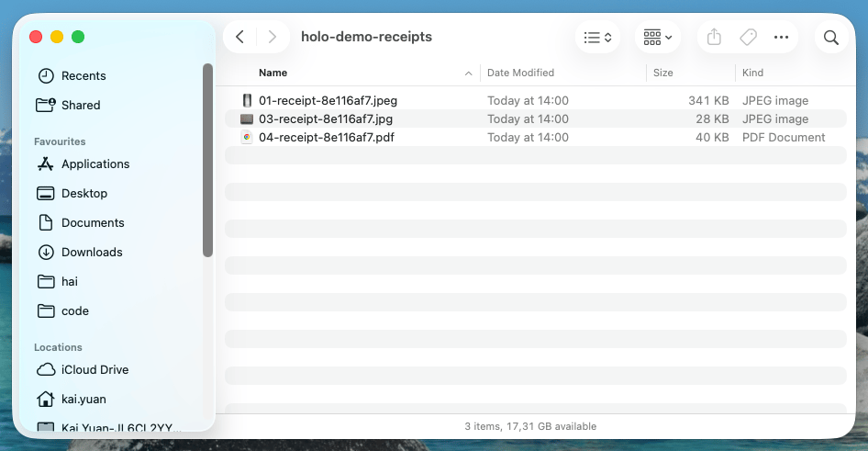Open the list view switcher
Image resolution: width=868 pixels, height=451 pixels.
tap(597, 37)
